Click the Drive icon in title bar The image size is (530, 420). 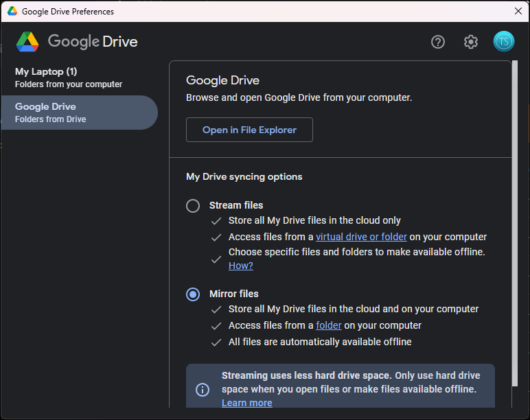pyautogui.click(x=12, y=11)
